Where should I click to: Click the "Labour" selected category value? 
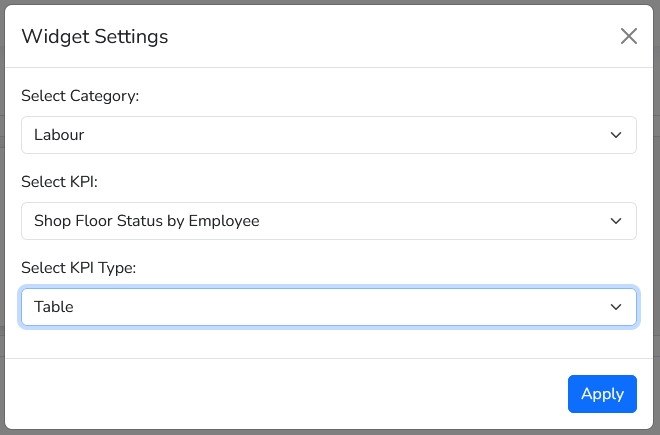pos(59,135)
